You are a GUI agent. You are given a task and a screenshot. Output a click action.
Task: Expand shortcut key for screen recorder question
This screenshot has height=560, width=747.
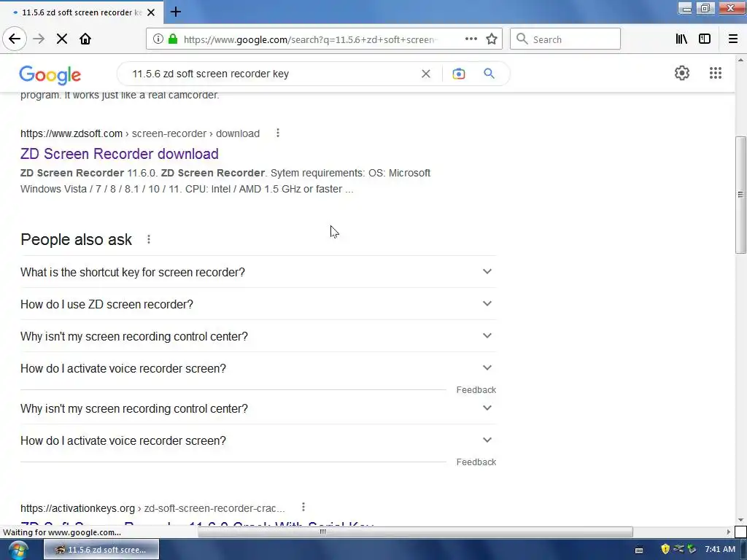[258, 272]
